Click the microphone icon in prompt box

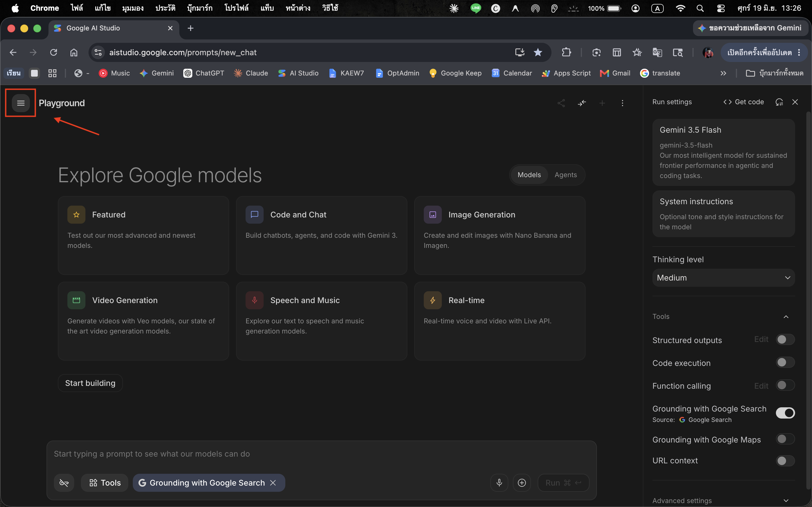499,482
